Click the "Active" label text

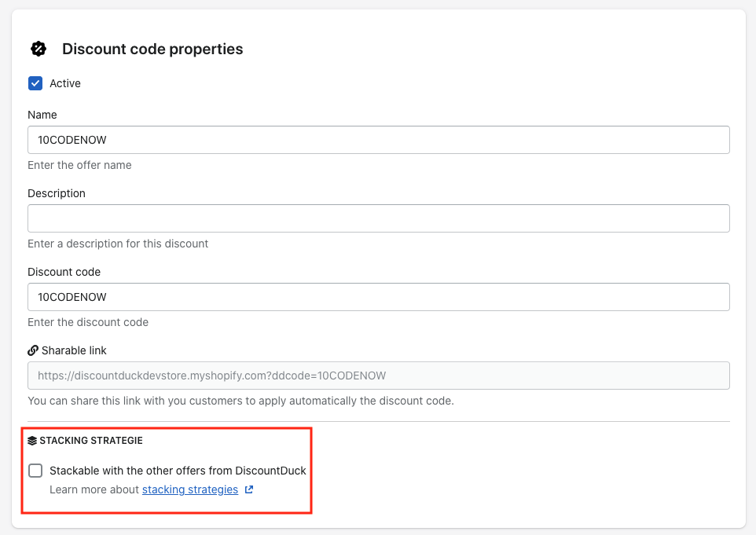tap(65, 83)
